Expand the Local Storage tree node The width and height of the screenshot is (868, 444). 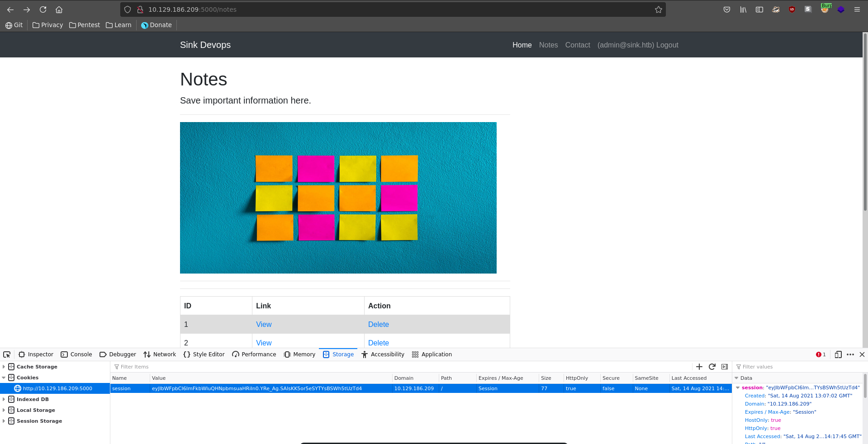(x=4, y=410)
